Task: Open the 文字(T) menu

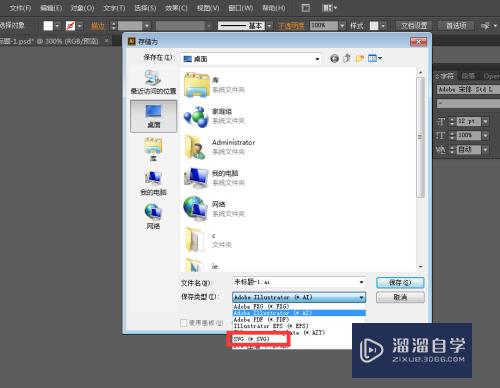Action: pos(114,8)
